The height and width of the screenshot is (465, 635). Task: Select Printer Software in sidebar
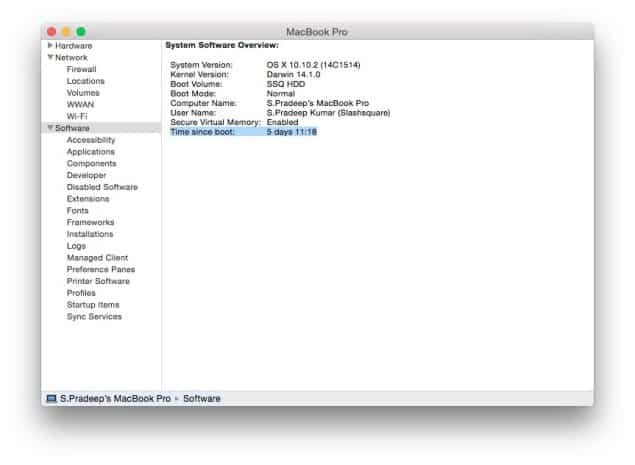pos(98,281)
